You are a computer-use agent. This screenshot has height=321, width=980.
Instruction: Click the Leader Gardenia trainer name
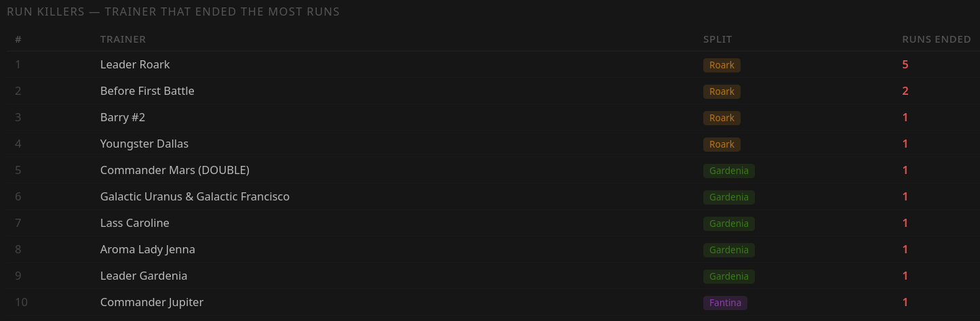[144, 276]
